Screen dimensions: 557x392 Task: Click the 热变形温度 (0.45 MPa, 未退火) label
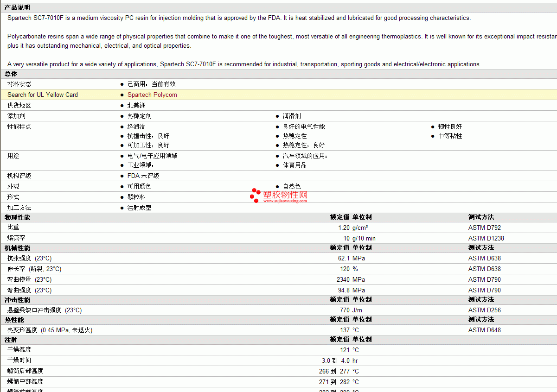coord(50,330)
